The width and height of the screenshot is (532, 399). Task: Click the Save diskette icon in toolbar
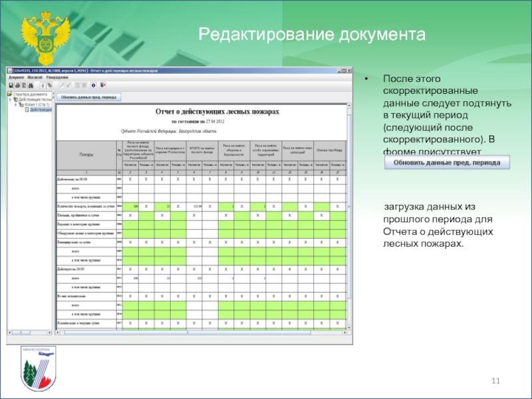click(11, 85)
